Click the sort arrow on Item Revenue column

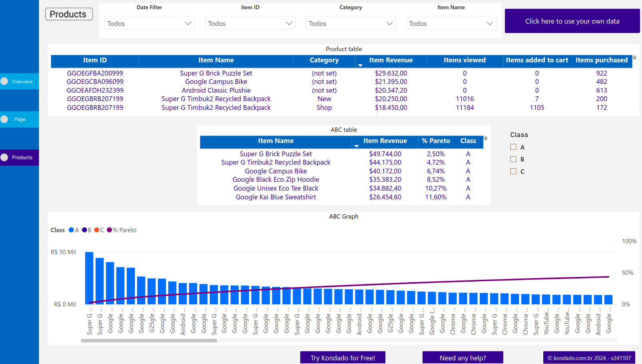coord(361,64)
